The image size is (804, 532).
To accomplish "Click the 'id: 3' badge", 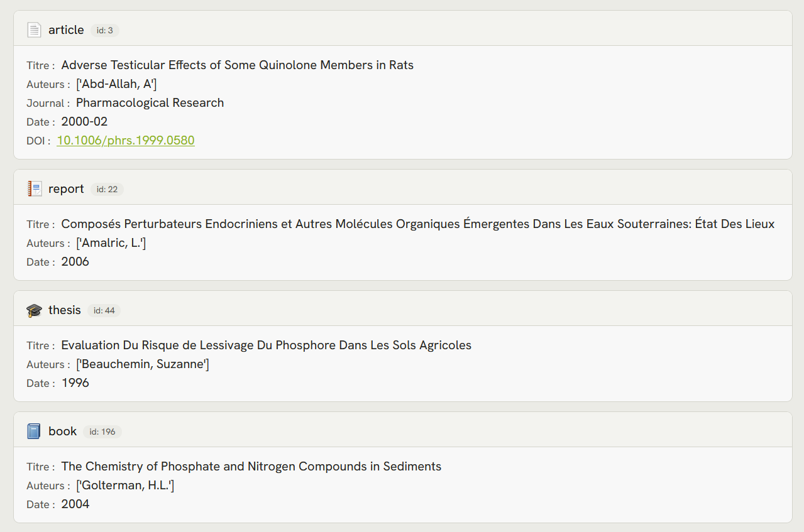I will coord(105,30).
